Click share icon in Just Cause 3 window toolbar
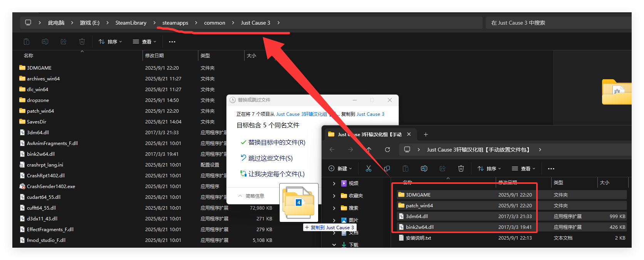The image size is (644, 260). (64, 42)
